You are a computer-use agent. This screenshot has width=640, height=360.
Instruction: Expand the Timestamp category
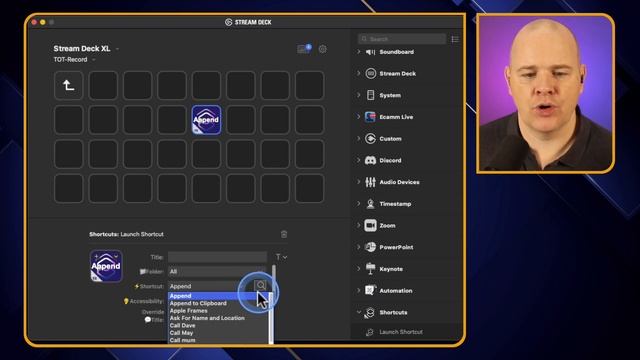coord(359,204)
